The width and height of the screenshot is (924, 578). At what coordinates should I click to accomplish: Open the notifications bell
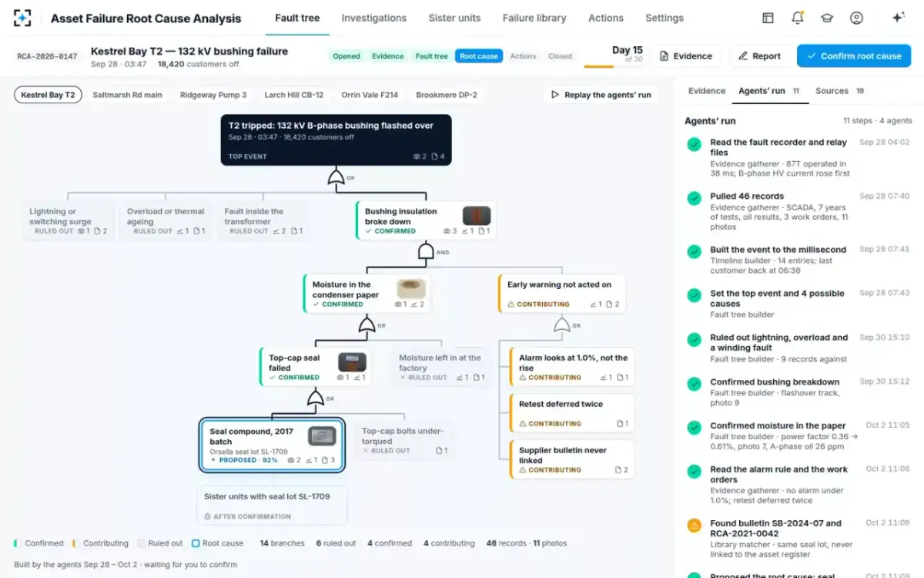[x=798, y=18]
